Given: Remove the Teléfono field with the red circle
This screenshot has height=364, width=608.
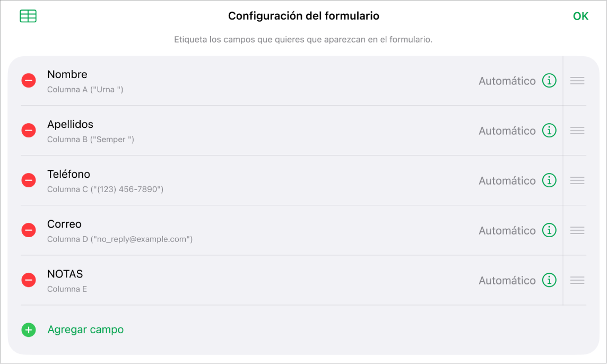Looking at the screenshot, I should [28, 180].
